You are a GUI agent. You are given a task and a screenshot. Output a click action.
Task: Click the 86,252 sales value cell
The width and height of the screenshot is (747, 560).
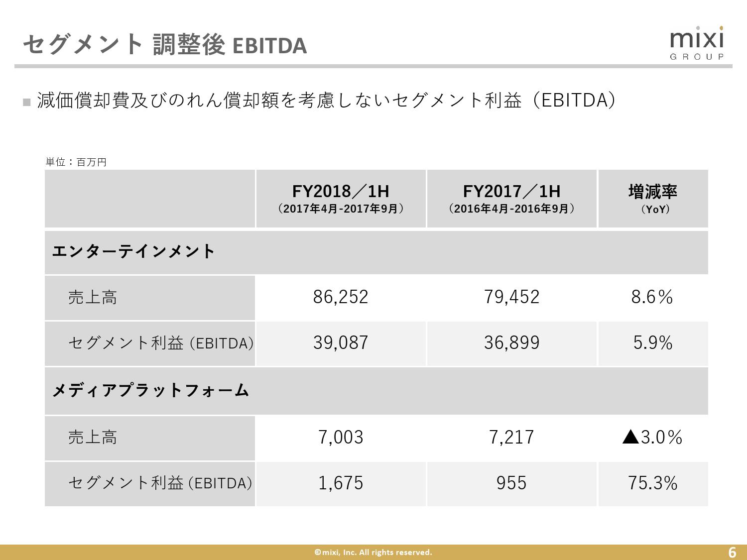click(341, 297)
